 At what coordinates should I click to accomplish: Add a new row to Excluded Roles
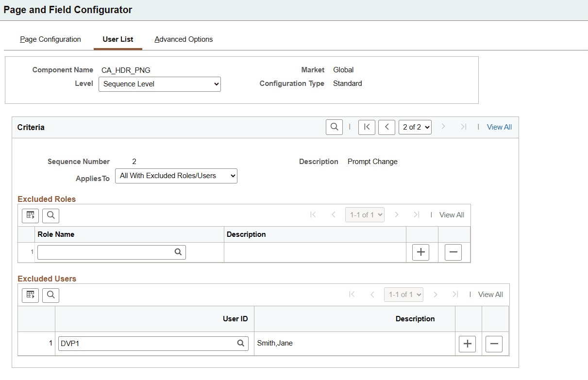point(420,252)
